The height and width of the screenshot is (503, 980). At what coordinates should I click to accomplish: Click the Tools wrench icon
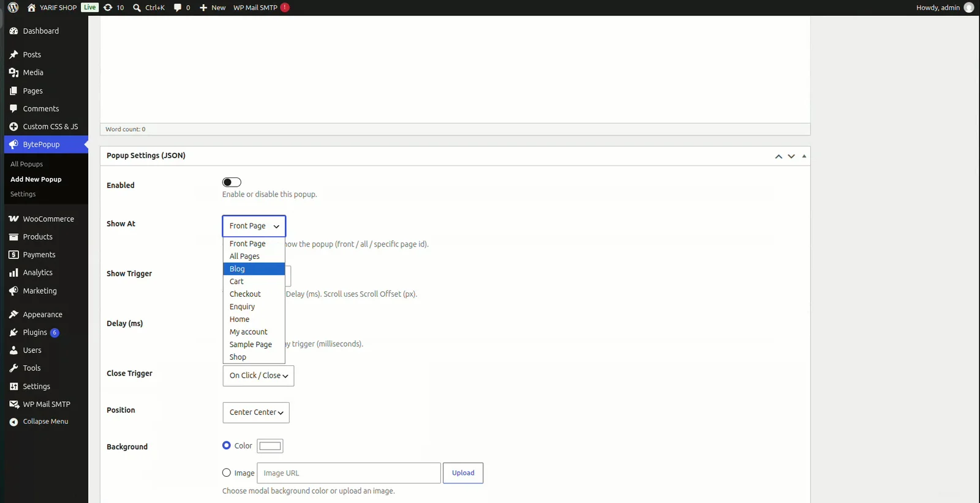click(x=13, y=368)
